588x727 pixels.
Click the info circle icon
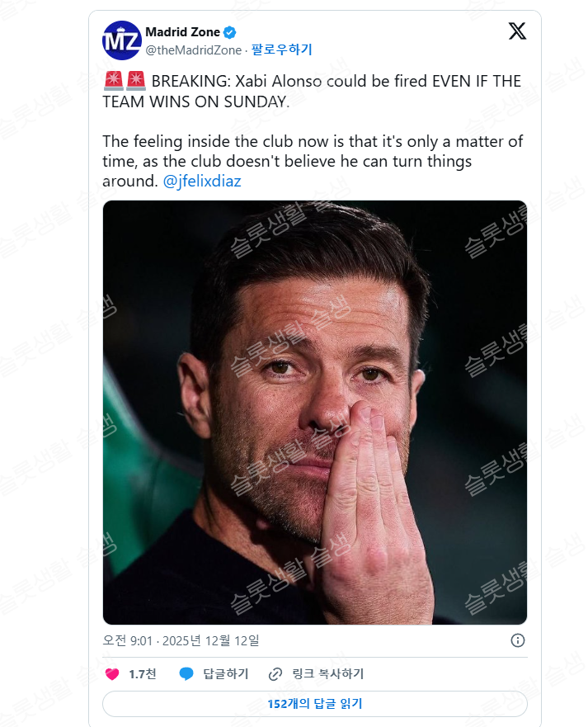[518, 640]
